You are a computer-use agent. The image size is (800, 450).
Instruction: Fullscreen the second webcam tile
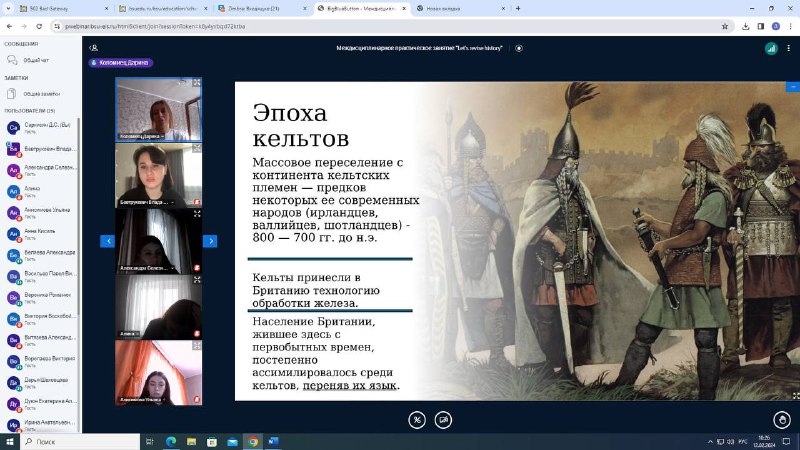click(196, 148)
